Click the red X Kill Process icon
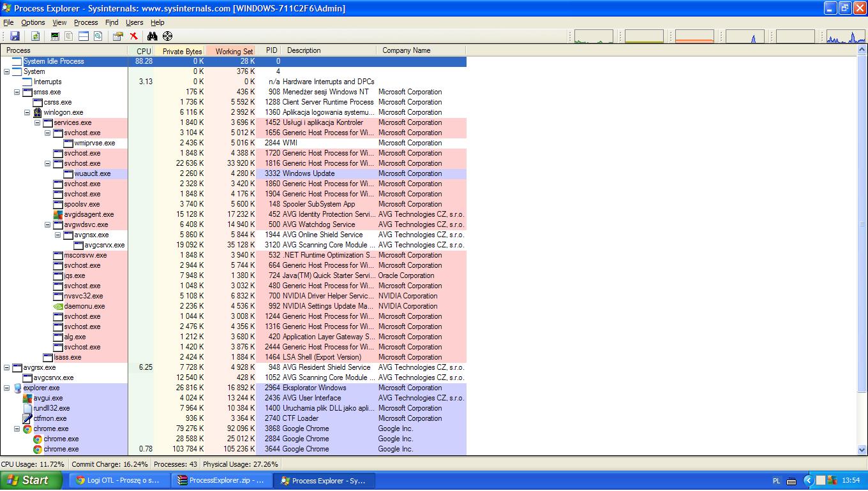The height and width of the screenshot is (491, 868). point(133,36)
